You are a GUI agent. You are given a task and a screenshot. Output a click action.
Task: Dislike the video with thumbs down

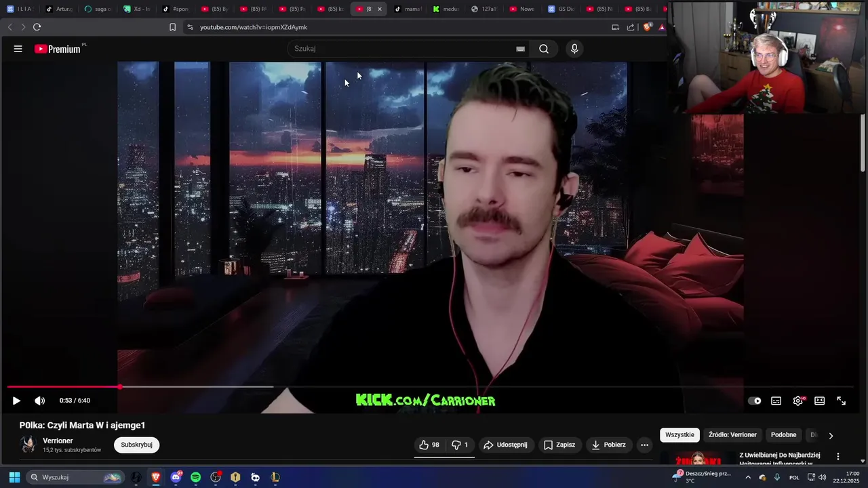pos(460,445)
